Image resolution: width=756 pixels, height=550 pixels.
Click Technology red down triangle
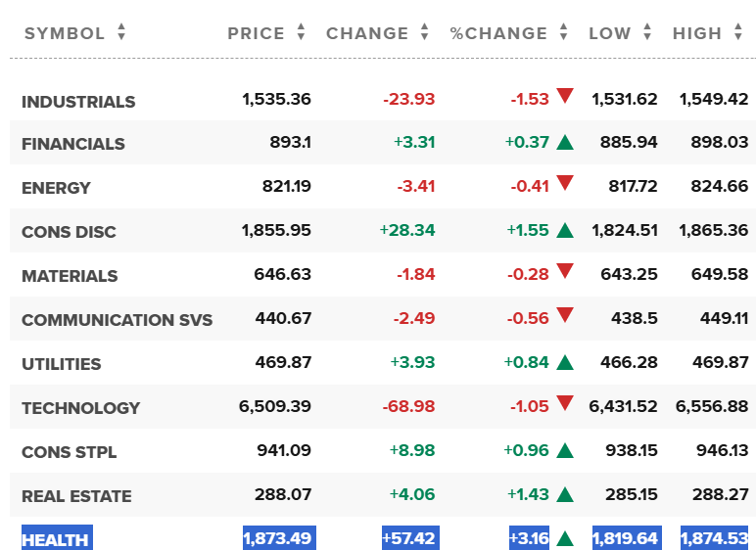pos(565,402)
